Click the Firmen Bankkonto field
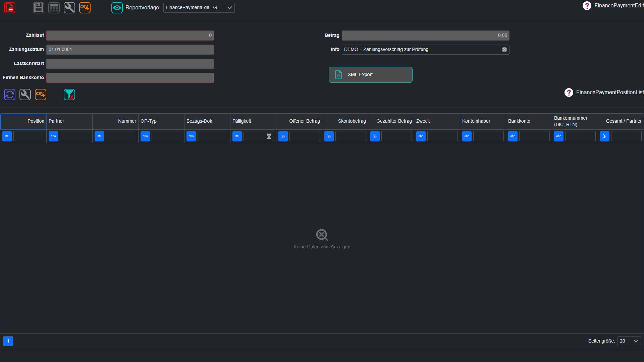This screenshot has height=362, width=644. [x=130, y=78]
